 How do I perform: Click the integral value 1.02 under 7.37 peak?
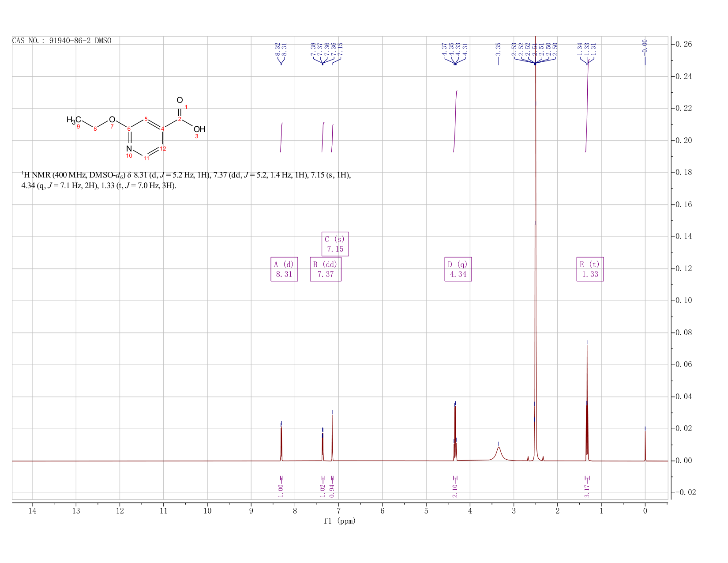[323, 491]
